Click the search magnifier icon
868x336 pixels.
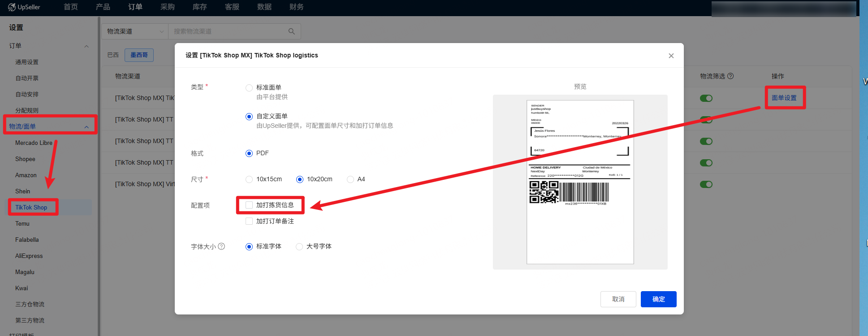point(291,31)
